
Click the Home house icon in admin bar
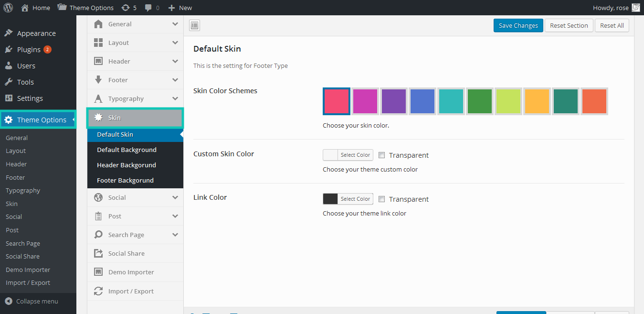25,8
